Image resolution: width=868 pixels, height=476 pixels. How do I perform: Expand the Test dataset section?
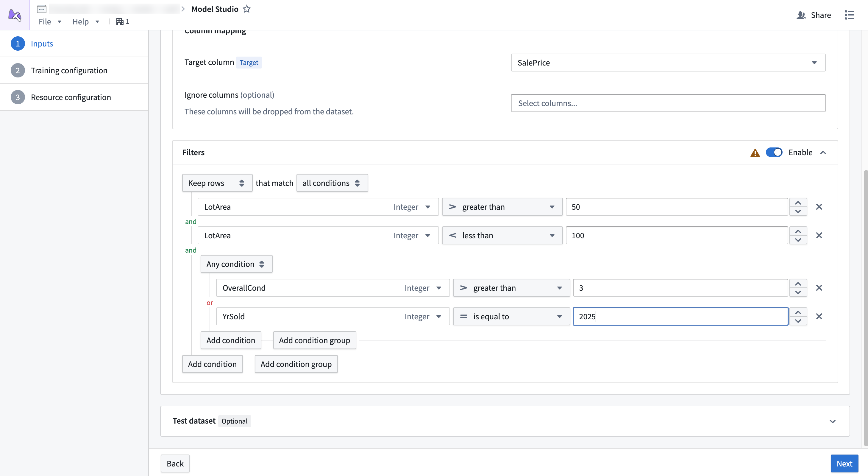pyautogui.click(x=832, y=421)
